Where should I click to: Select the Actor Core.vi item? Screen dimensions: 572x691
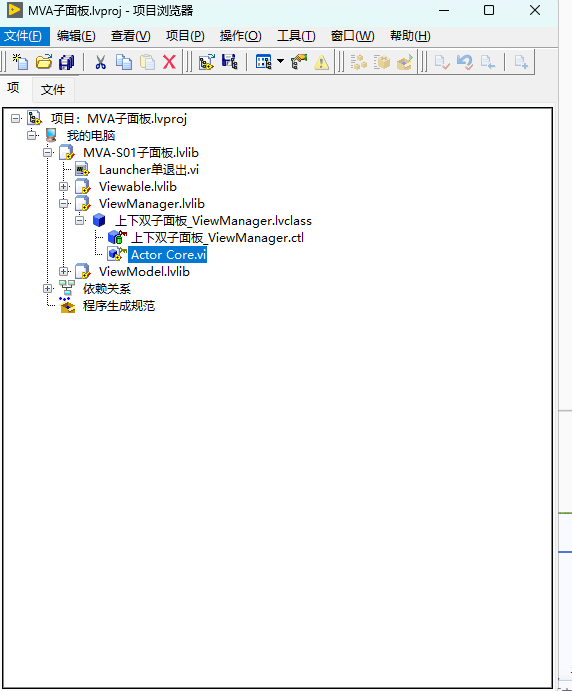point(168,255)
